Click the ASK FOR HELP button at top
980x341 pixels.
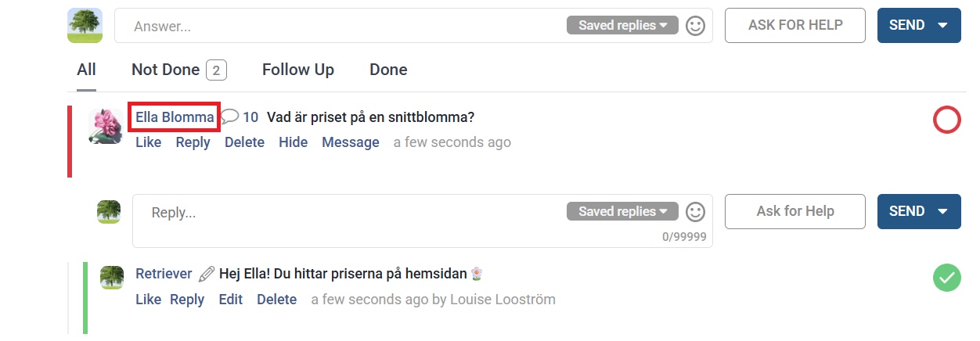(x=795, y=25)
